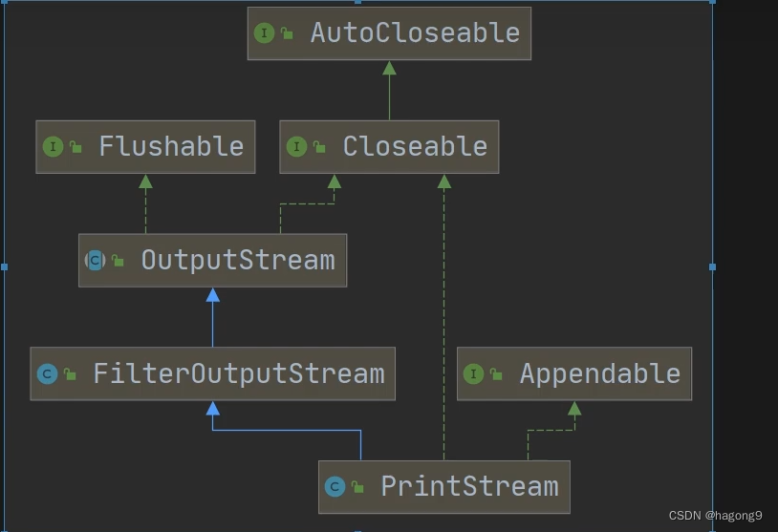Screen dimensions: 778x532
Task: Select the FilterOutputStream class label
Action: (239, 373)
